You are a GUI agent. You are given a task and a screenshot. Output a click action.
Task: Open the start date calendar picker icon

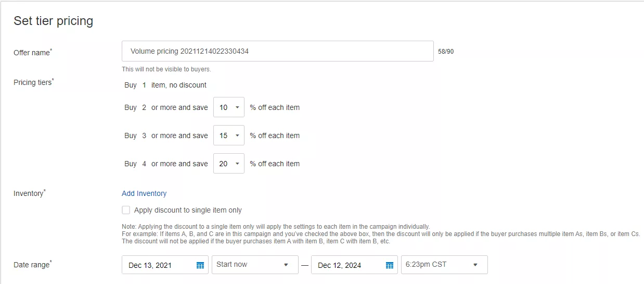200,265
